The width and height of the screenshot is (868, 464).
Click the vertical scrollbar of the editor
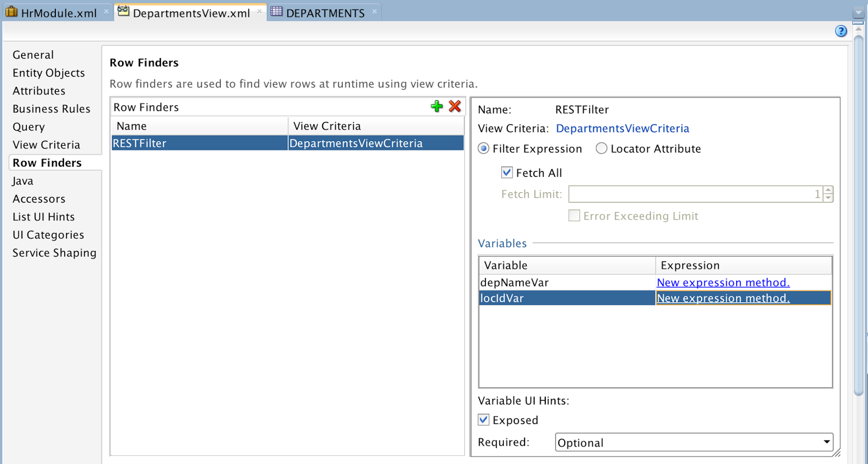(858, 215)
